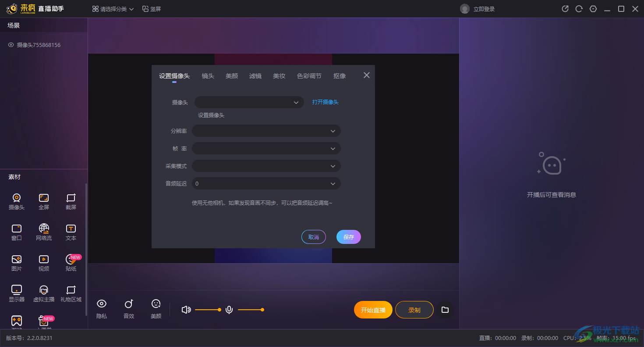Click the 版本号: 2.2.0.8231 status text
Image resolution: width=644 pixels, height=347 pixels.
point(29,338)
